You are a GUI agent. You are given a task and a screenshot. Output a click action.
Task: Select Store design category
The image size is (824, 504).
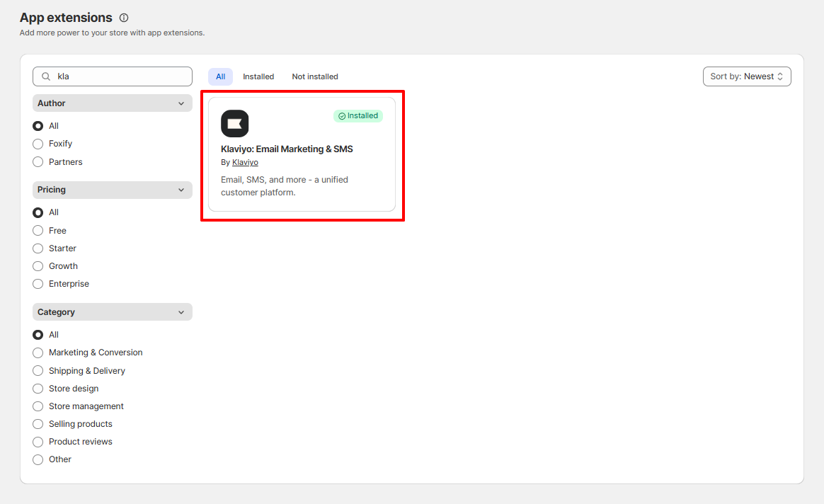38,389
